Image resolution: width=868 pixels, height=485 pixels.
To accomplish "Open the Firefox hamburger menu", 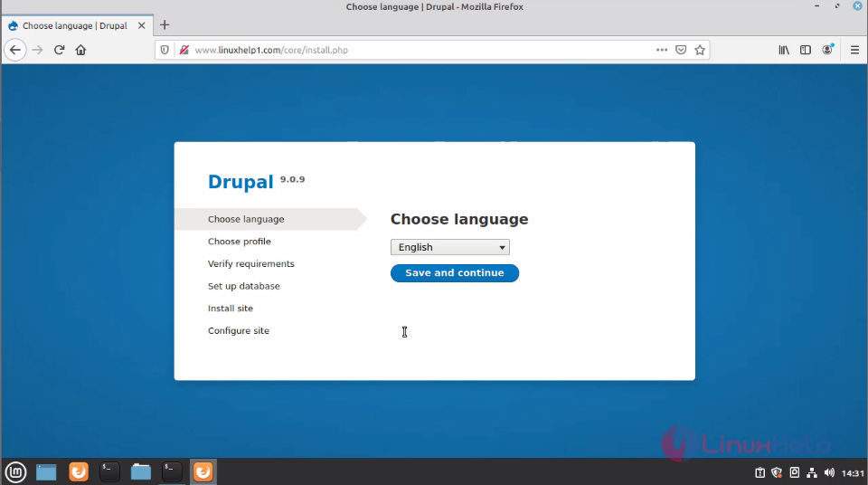I will click(854, 50).
